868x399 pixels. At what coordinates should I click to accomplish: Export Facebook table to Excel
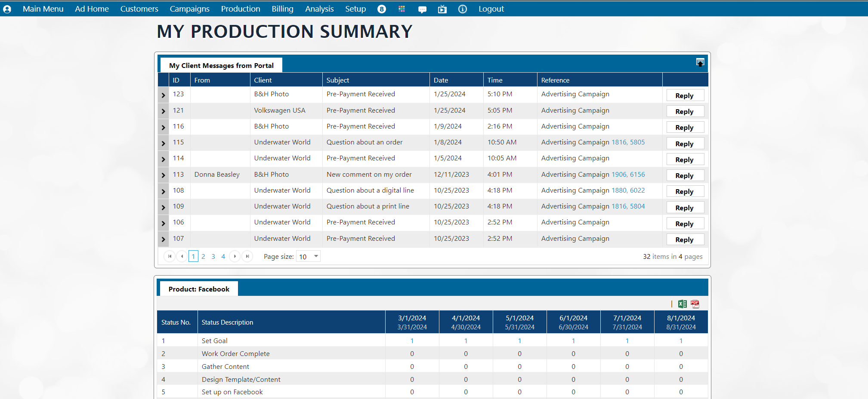[x=682, y=304]
